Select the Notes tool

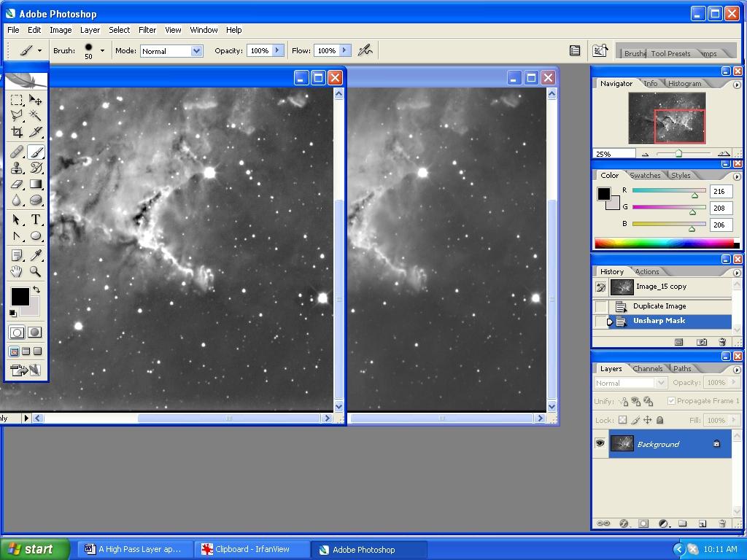click(x=17, y=255)
